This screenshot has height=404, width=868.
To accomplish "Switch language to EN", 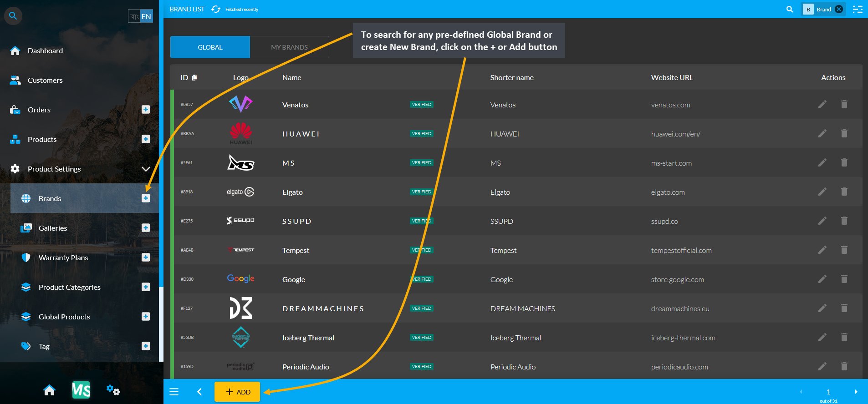I will [x=146, y=16].
